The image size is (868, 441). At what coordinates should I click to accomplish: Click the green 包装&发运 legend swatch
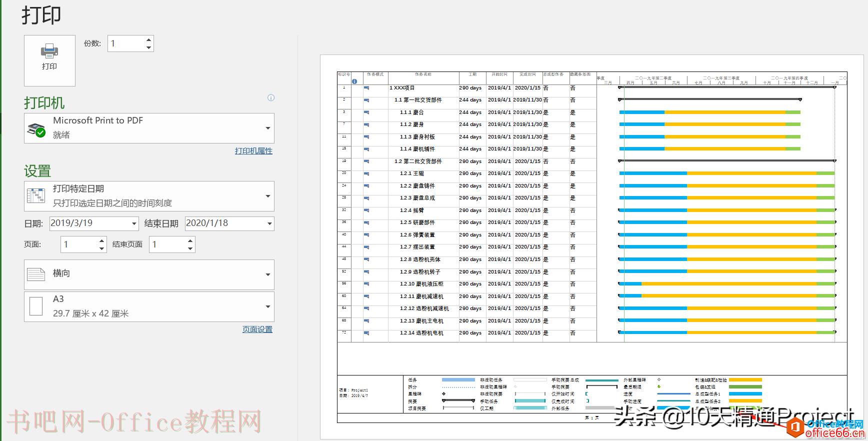(745, 387)
